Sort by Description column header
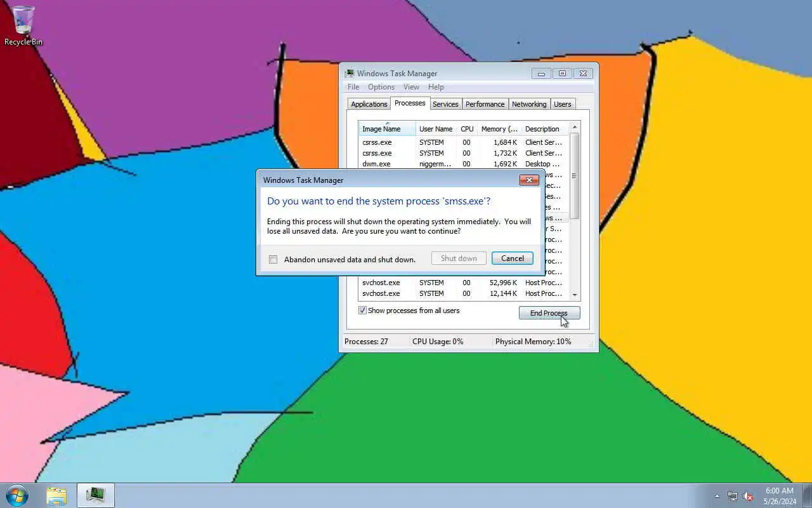The height and width of the screenshot is (508, 812). (545, 129)
